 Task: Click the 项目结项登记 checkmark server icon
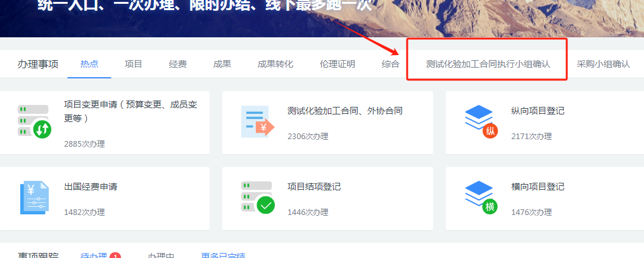[x=257, y=197]
